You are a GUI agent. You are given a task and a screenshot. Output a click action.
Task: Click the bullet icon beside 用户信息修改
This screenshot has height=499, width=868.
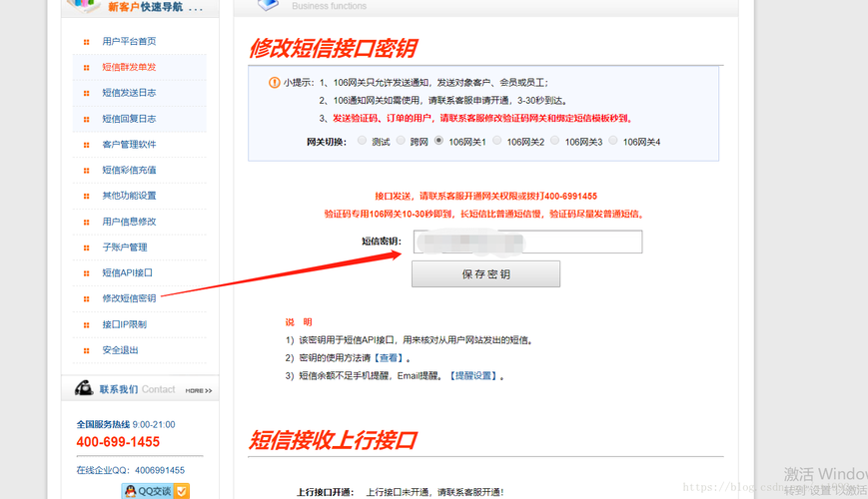point(86,223)
